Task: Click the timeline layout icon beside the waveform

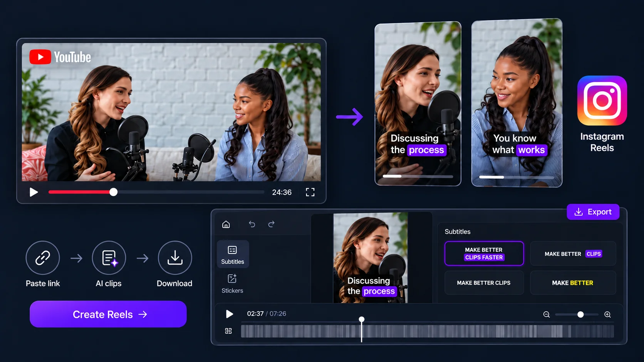Action: pyautogui.click(x=228, y=331)
